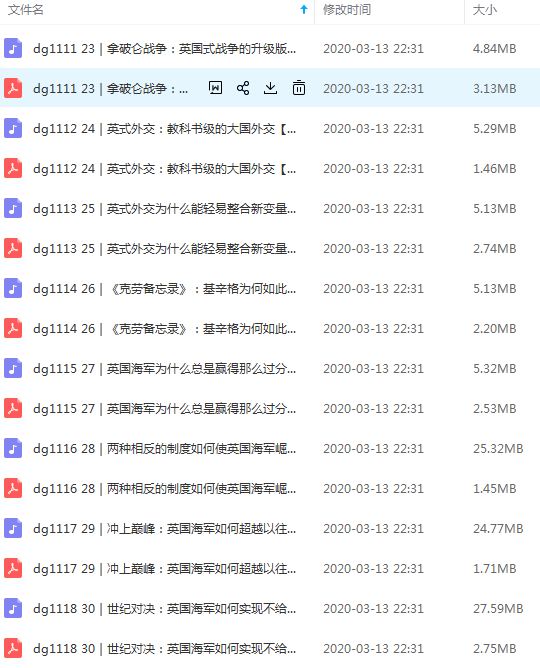Screen dimensions: 540x668
Task: Click the trash delete icon on highlighted row
Action: coord(299,88)
